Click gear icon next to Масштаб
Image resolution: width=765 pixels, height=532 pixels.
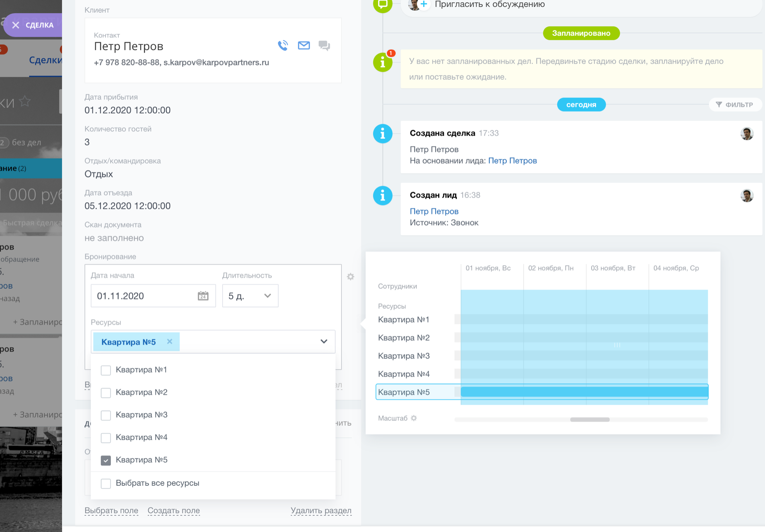click(414, 418)
